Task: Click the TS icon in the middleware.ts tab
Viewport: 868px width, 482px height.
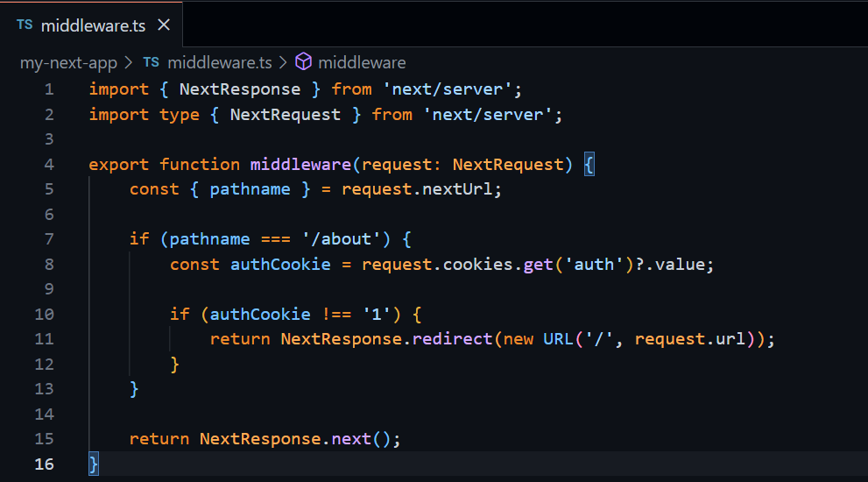Action: pos(24,25)
